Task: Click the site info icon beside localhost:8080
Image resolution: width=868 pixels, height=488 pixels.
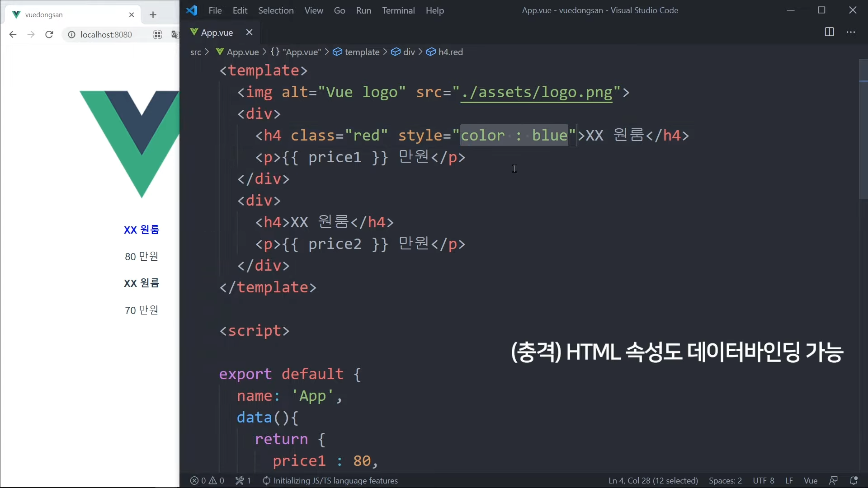Action: coord(71,34)
